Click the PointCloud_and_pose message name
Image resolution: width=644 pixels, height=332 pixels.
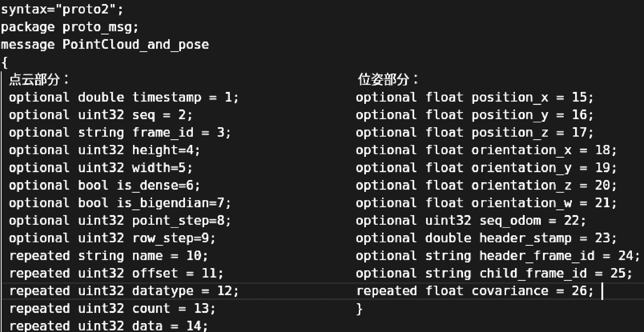pyautogui.click(x=136, y=45)
